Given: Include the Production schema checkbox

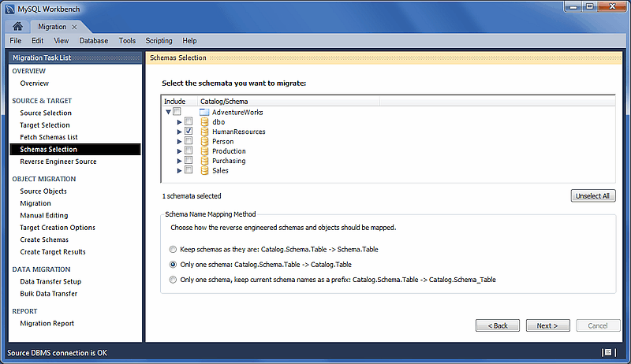Looking at the screenshot, I should 189,150.
